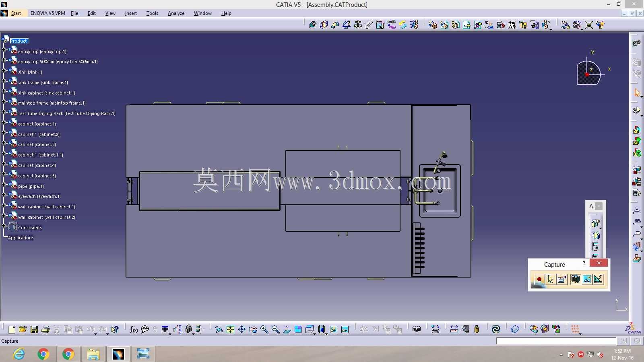Open the Analyze menu

pos(176,13)
